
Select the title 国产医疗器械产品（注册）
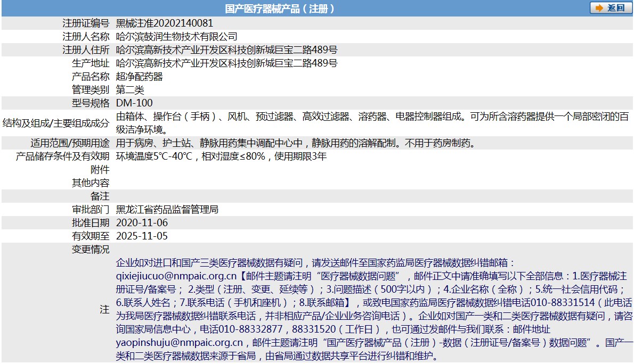tap(280, 9)
